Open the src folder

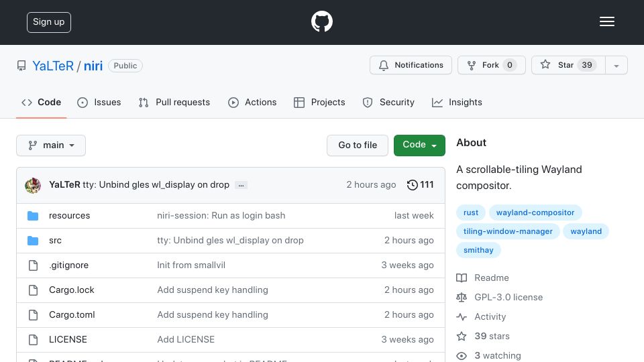tap(55, 241)
